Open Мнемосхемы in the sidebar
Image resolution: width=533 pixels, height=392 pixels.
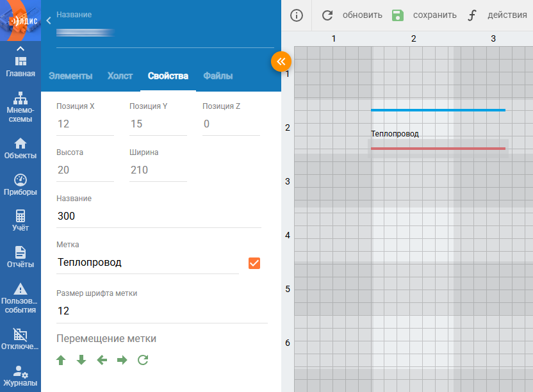point(20,107)
